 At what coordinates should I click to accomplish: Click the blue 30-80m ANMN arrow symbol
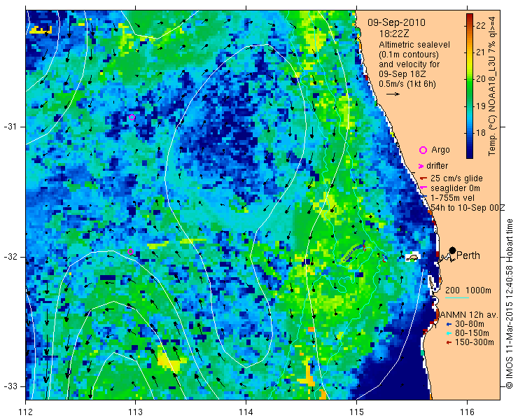[x=449, y=324]
